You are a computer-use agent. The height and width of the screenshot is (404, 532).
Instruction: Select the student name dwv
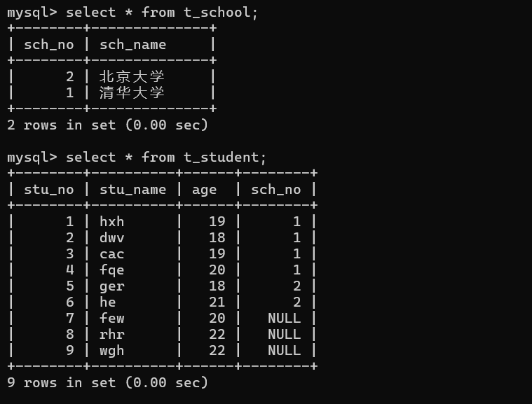(x=111, y=237)
